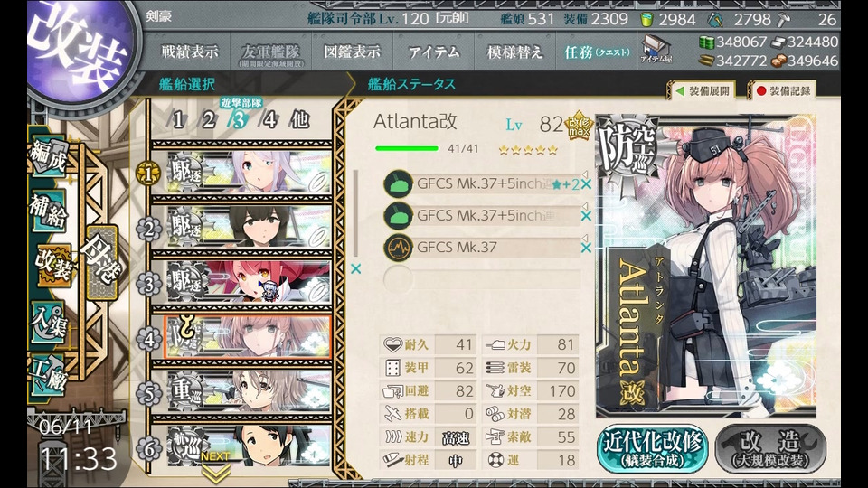
Task: Switch to the 他 other ships tab
Action: (x=299, y=119)
